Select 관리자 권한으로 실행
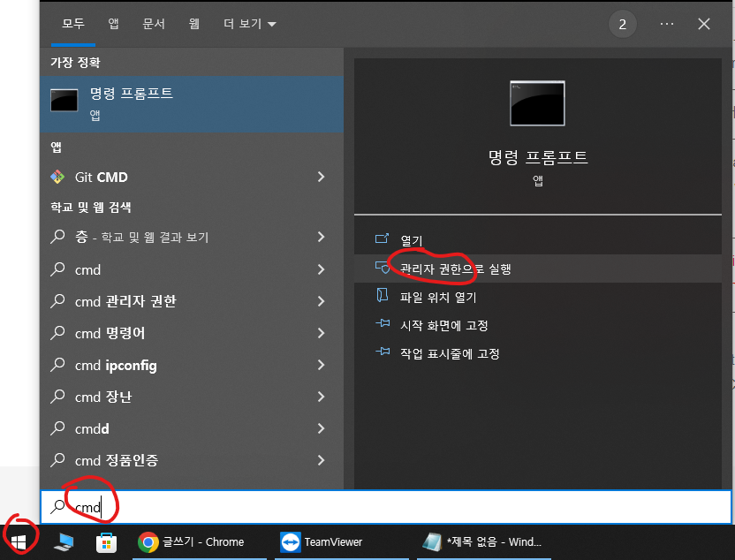 click(x=538, y=269)
